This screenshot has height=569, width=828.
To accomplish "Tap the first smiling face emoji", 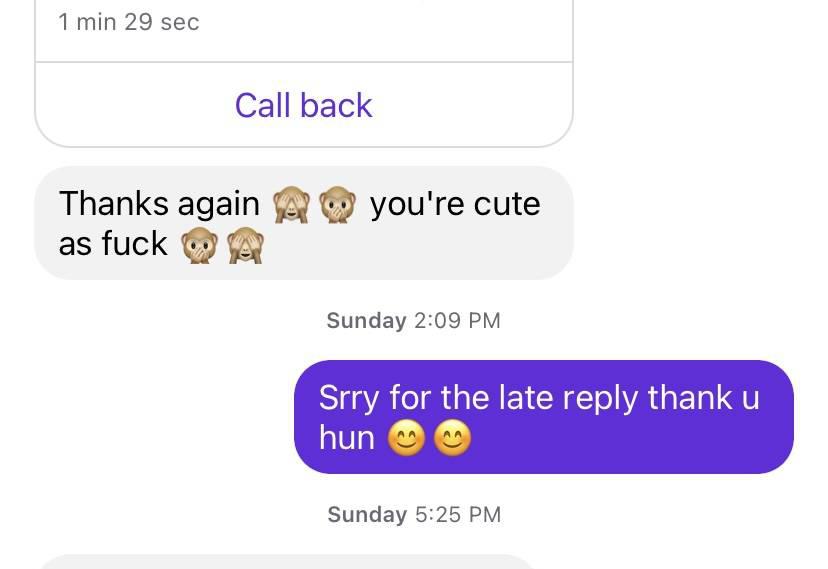I will click(406, 438).
